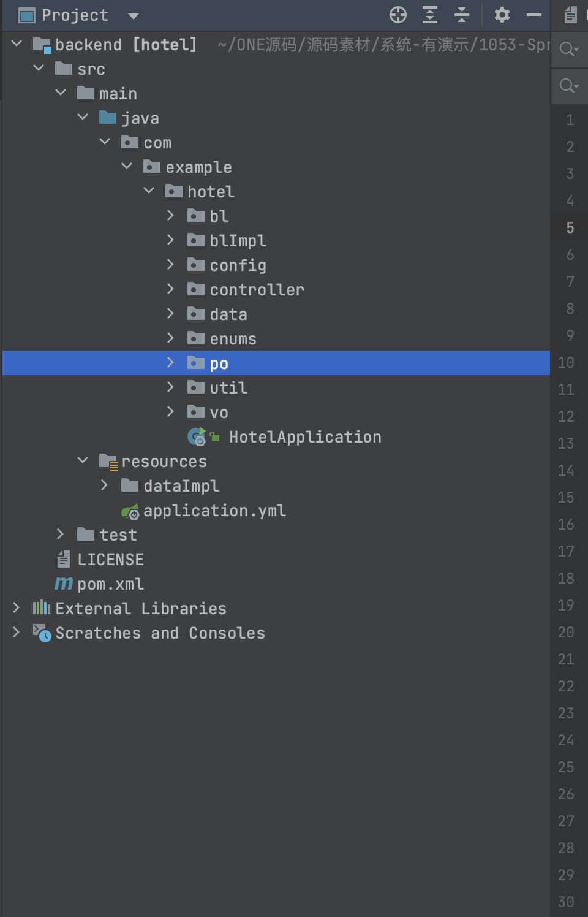588x917 pixels.
Task: Click the upper search magnifier icon
Action: click(x=568, y=49)
